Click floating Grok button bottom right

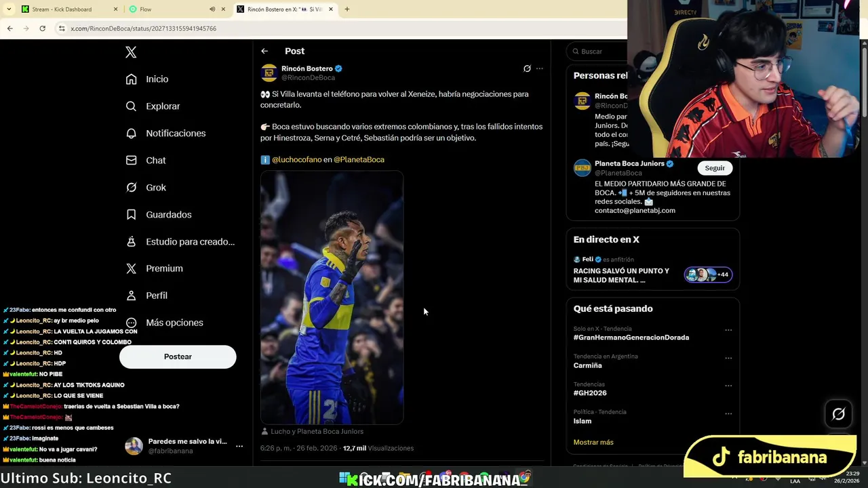click(839, 414)
